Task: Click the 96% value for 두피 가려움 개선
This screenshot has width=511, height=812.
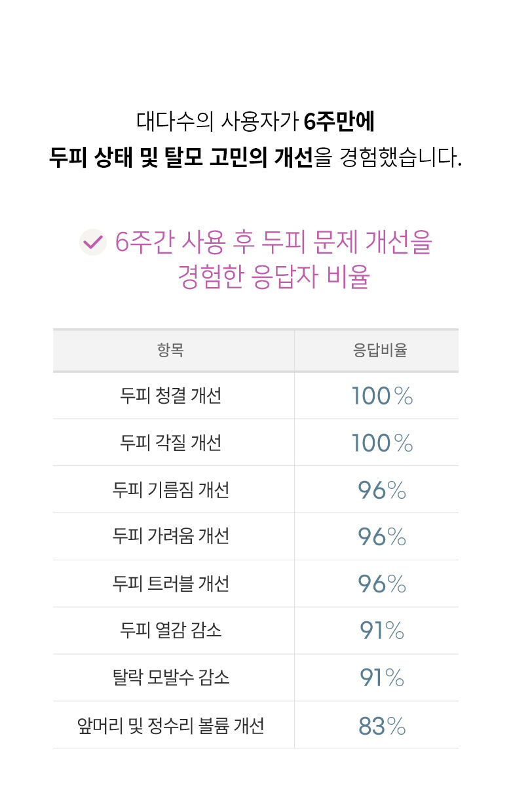Action: point(382,537)
